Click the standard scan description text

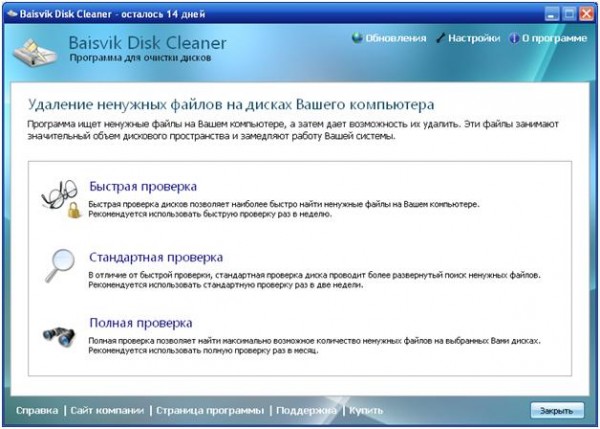pos(314,280)
